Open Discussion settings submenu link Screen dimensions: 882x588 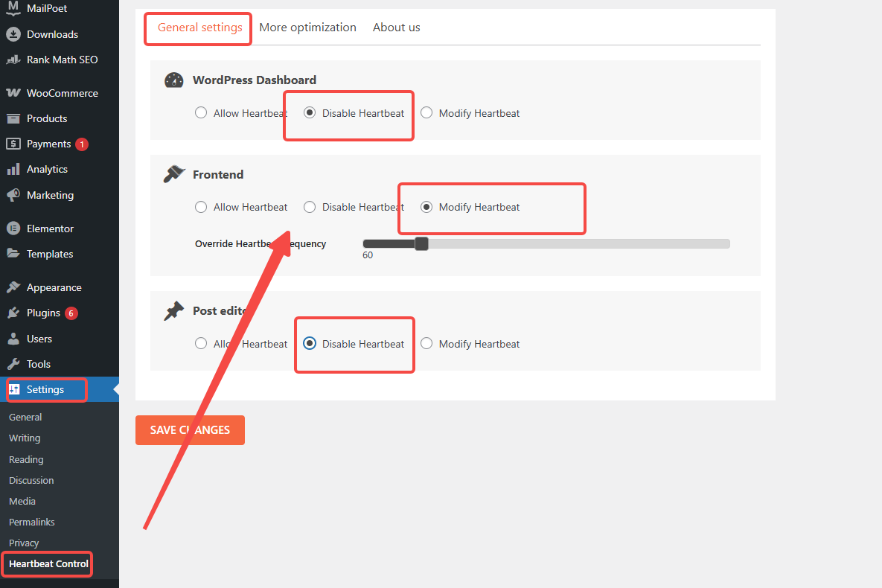[x=31, y=480]
